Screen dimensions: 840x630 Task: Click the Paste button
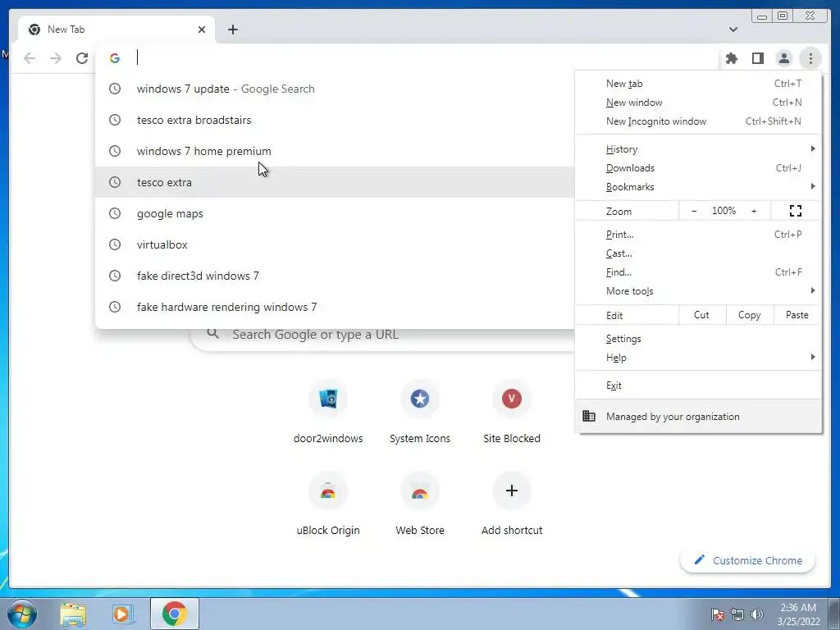click(797, 315)
